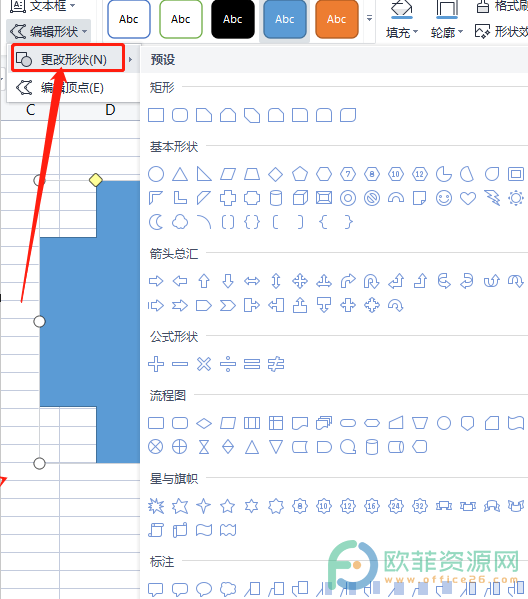Apply the blue Abc style
Image resolution: width=528 pixels, height=599 pixels.
tap(285, 19)
